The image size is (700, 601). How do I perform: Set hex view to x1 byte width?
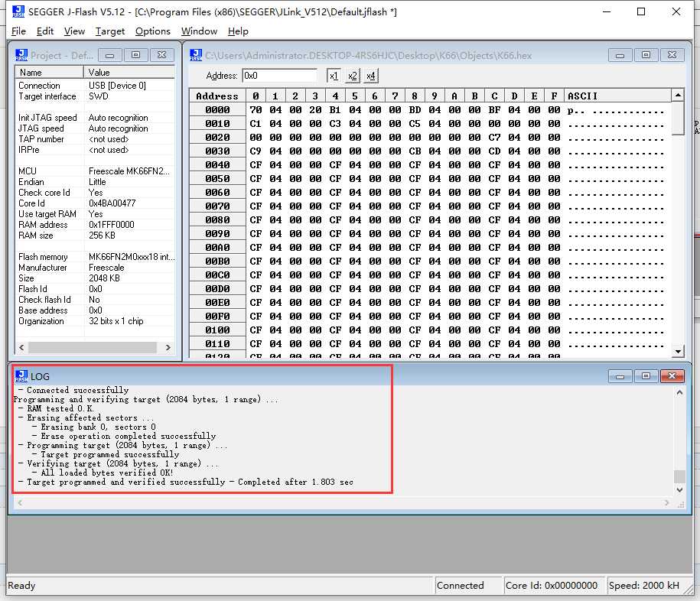tap(334, 76)
